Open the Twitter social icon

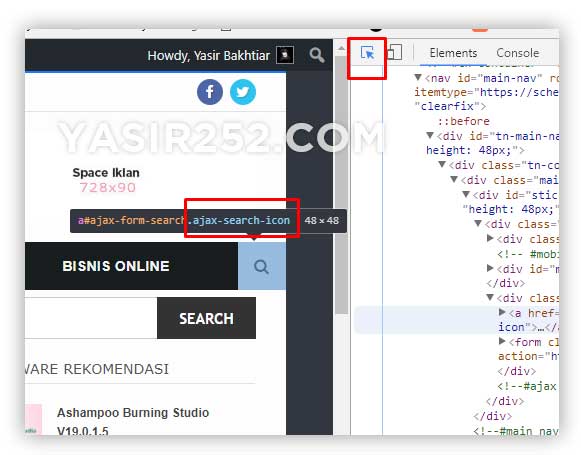pyautogui.click(x=243, y=92)
